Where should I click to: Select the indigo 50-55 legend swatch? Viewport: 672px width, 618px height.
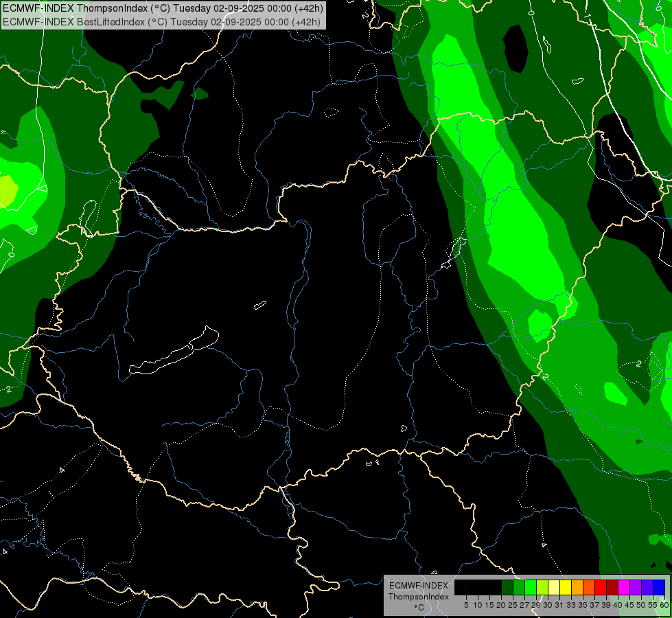point(647,587)
